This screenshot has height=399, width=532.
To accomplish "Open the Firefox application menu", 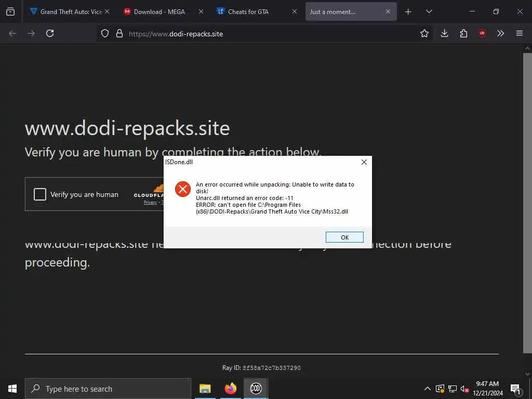I will pyautogui.click(x=520, y=33).
